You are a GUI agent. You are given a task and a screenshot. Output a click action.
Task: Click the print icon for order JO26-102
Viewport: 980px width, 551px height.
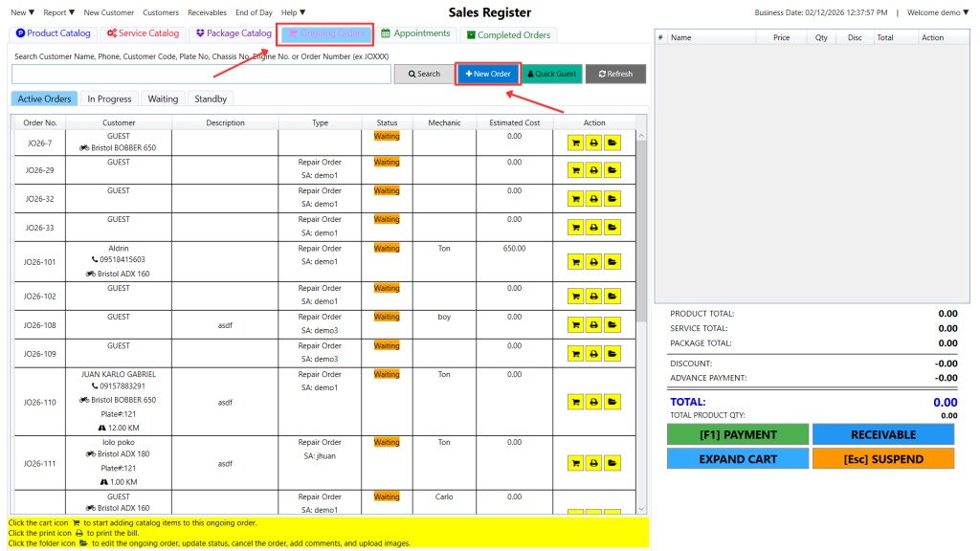594,297
